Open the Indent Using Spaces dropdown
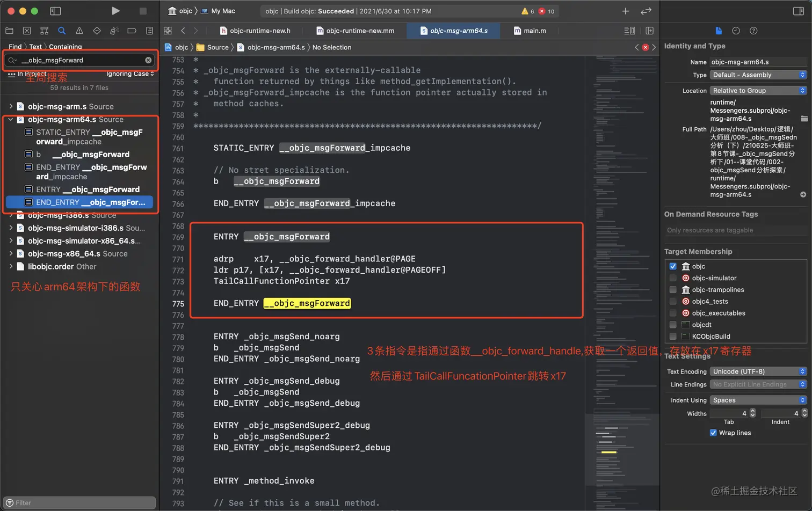 [x=758, y=400]
